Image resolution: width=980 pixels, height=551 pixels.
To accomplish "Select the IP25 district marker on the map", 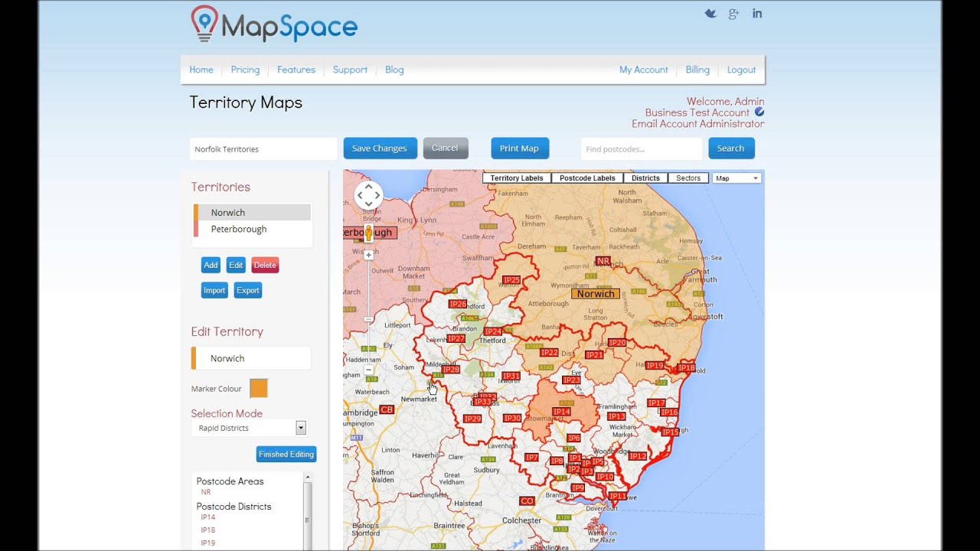I will (511, 280).
